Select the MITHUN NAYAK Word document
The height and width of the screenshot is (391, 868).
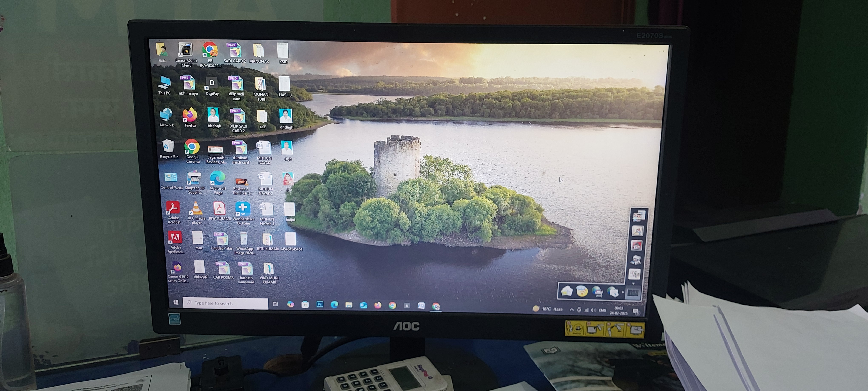pos(264,153)
